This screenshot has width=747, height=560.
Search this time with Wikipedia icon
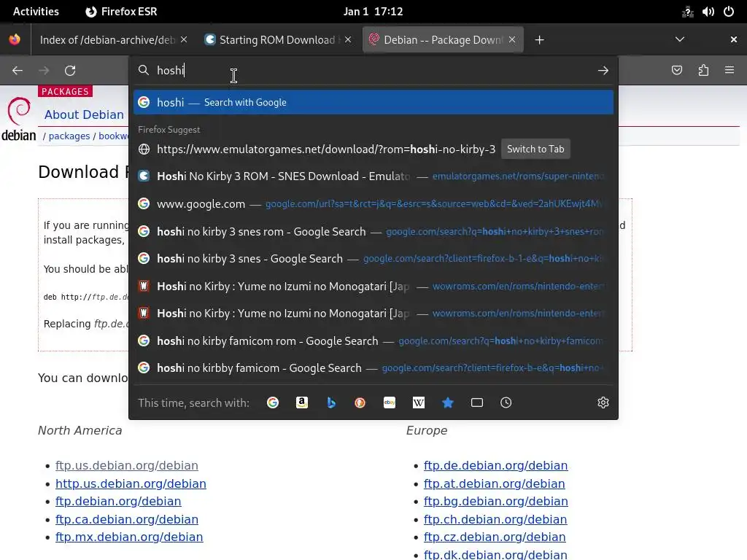[419, 402]
